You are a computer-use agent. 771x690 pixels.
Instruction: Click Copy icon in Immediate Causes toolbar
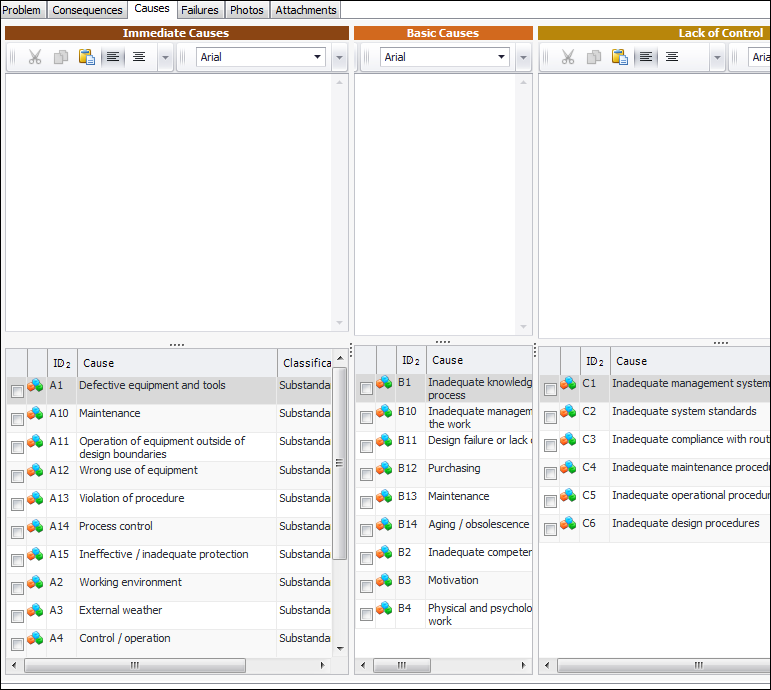(61, 57)
